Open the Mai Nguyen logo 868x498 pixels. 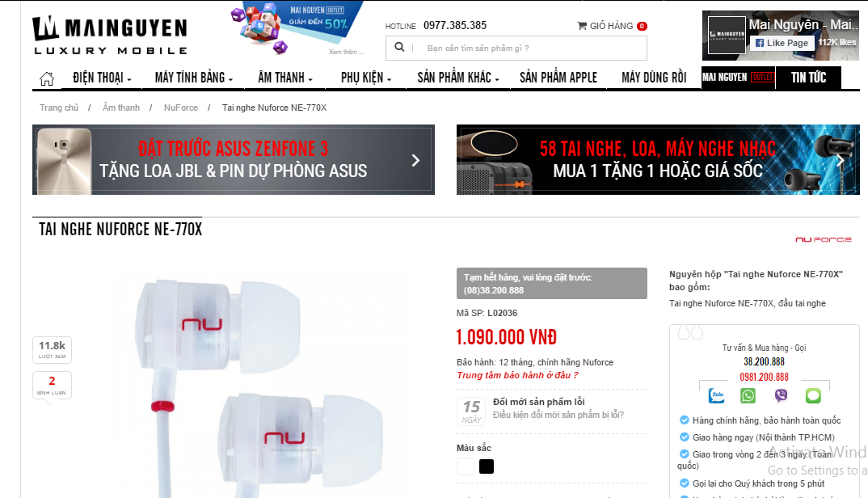pyautogui.click(x=111, y=36)
